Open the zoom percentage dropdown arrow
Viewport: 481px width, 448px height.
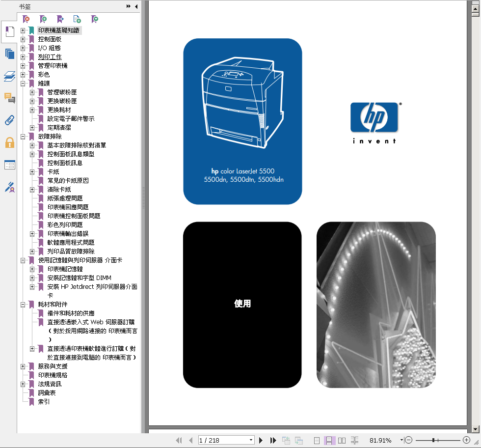point(401,440)
